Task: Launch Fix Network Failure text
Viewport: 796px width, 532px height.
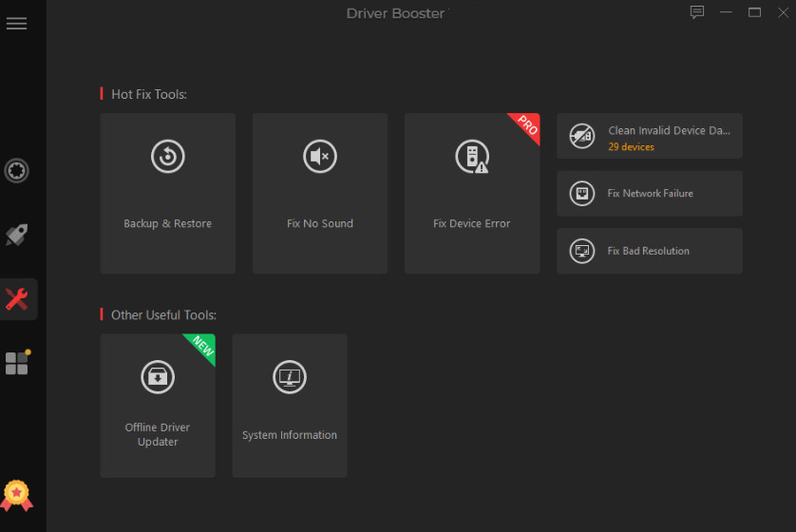Action: pos(651,194)
